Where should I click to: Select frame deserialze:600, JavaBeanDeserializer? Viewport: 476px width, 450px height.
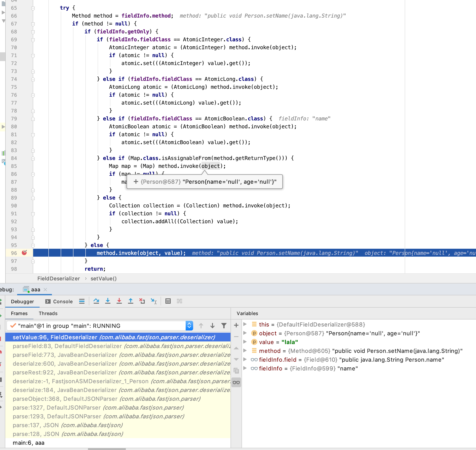click(118, 363)
